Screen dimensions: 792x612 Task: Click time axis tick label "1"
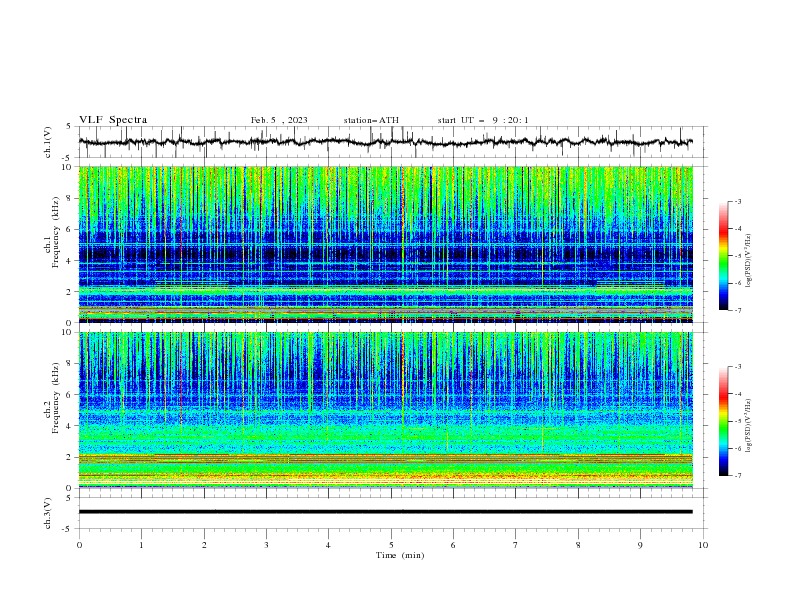point(141,545)
